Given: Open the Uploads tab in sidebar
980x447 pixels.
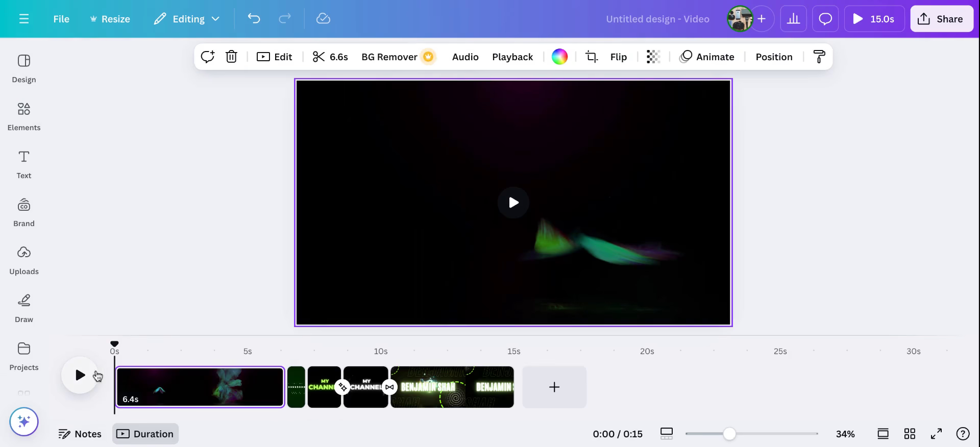Looking at the screenshot, I should point(24,260).
